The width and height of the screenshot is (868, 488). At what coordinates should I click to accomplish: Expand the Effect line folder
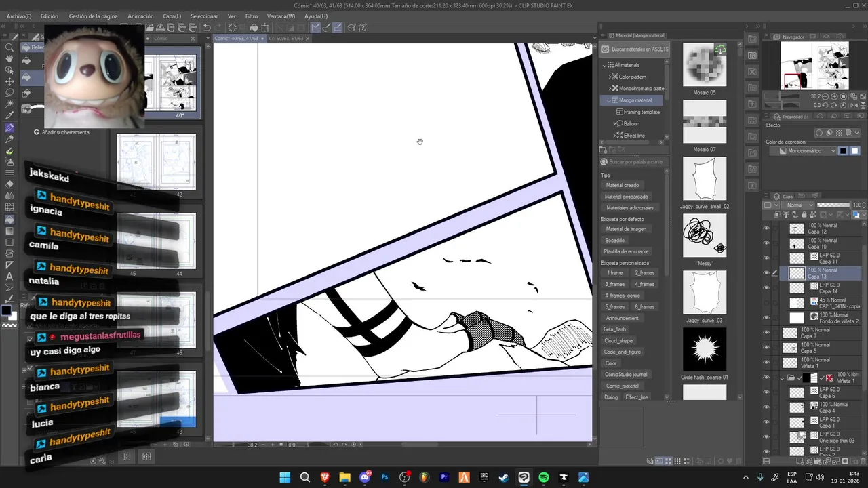615,136
